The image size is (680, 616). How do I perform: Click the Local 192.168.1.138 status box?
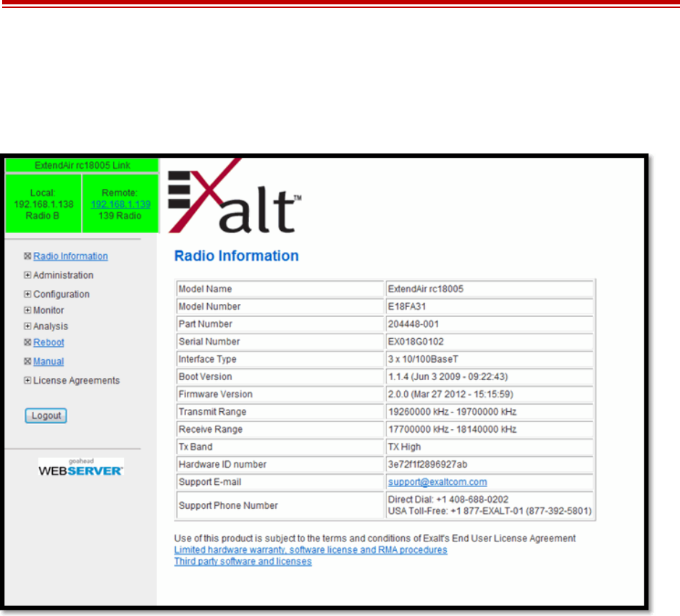click(43, 203)
